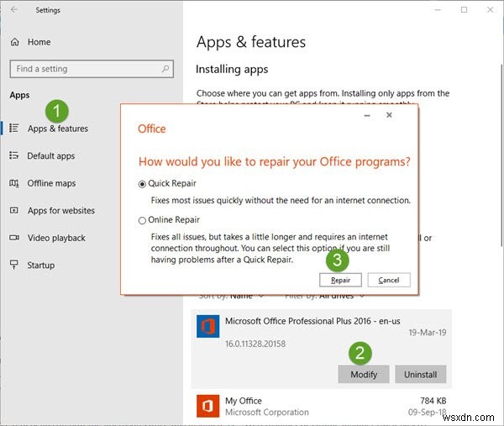
Task: Click the My Office app icon
Action: pos(208,406)
